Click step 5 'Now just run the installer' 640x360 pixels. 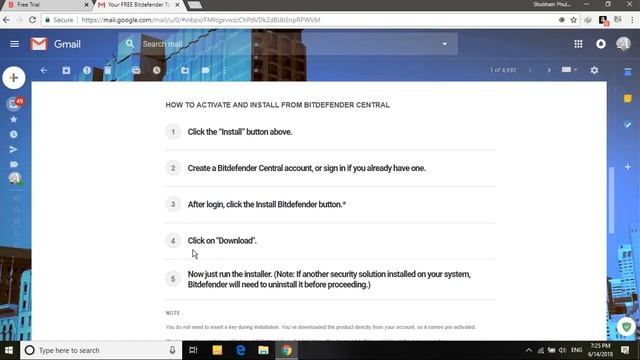pyautogui.click(x=329, y=279)
